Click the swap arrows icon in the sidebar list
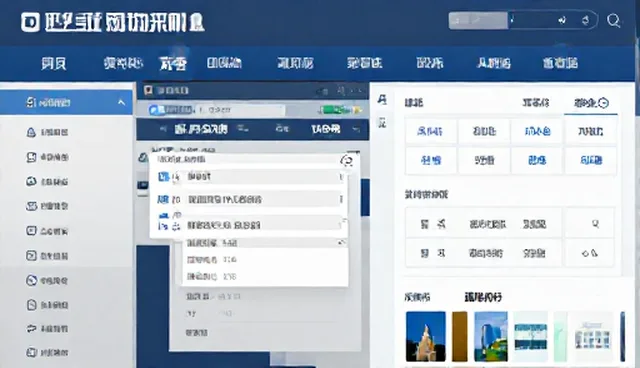This screenshot has height=368, width=640. pos(31,328)
